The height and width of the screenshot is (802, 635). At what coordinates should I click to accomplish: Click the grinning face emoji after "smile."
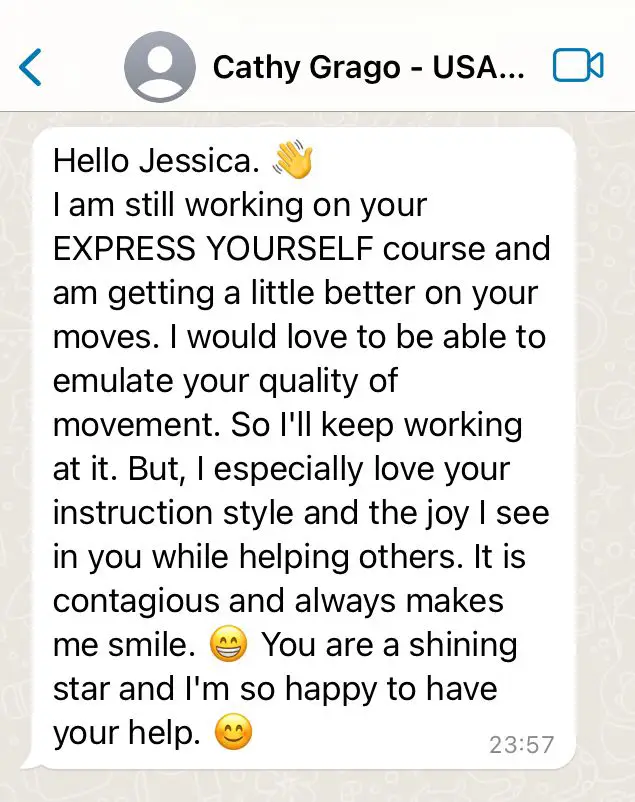pyautogui.click(x=228, y=647)
